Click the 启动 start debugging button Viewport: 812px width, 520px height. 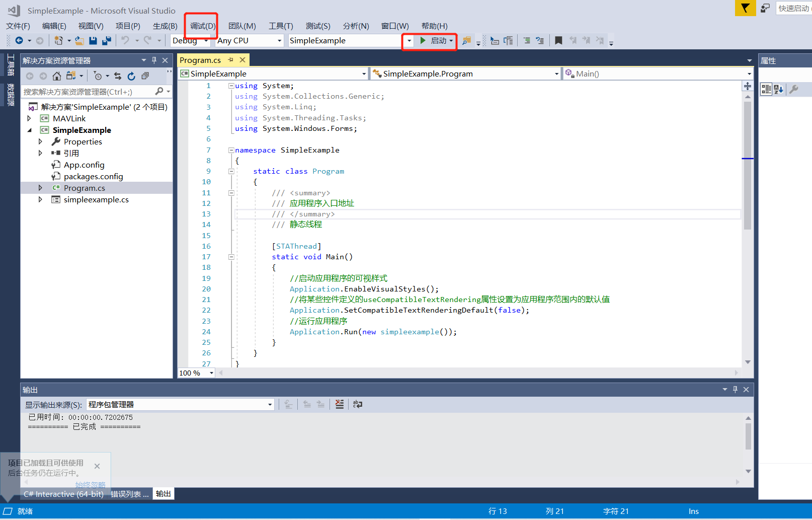click(434, 40)
